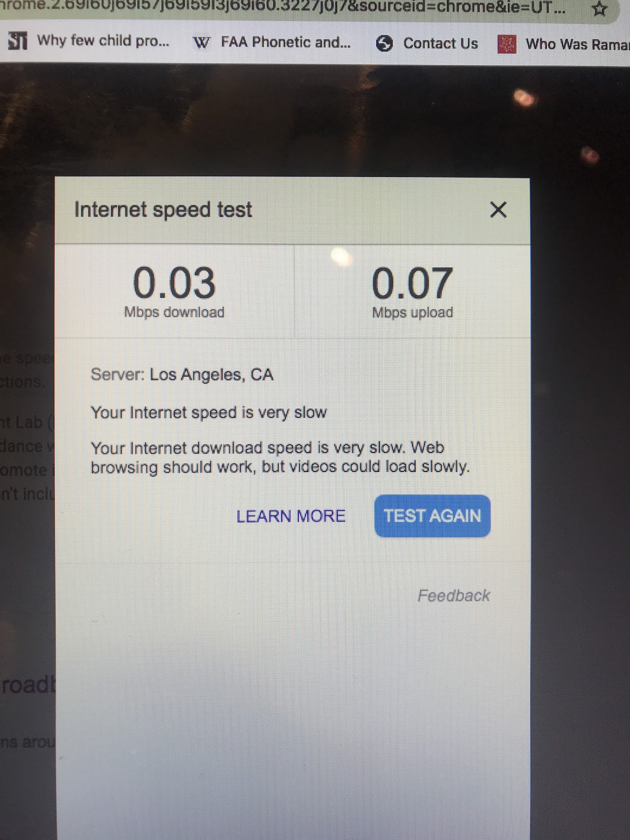Click the ST favicon of the first bookmark
Screen dimensions: 630x840
click(17, 41)
